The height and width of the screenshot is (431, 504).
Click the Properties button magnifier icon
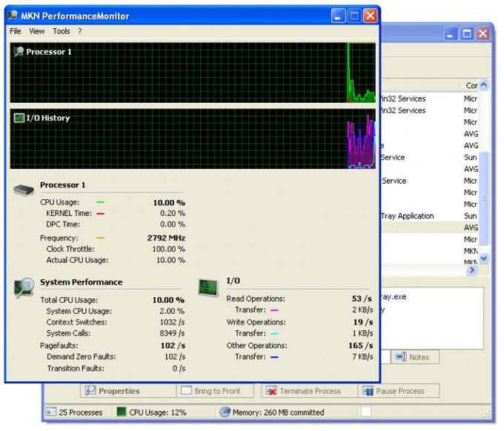pos(90,390)
